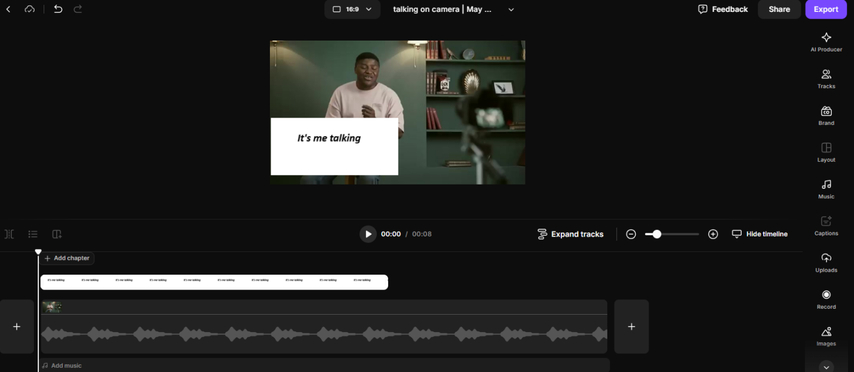Open the AI Producer panel
Screen dimensions: 854x372
click(826, 42)
